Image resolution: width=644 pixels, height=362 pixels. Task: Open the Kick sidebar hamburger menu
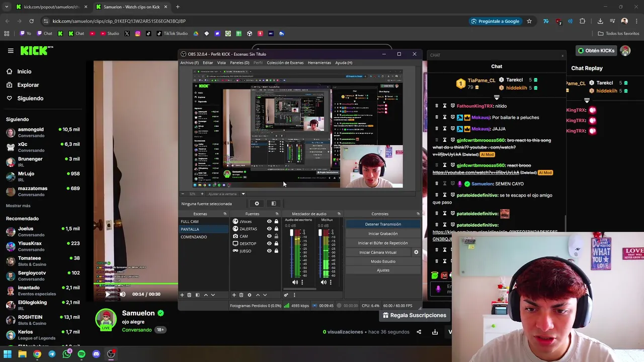(x=11, y=50)
